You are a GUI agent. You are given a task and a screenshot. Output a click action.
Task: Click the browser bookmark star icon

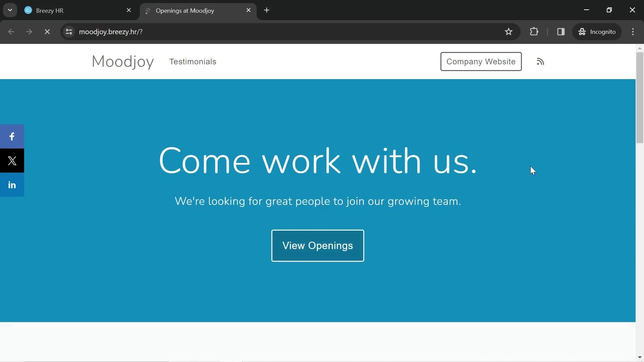(x=509, y=32)
